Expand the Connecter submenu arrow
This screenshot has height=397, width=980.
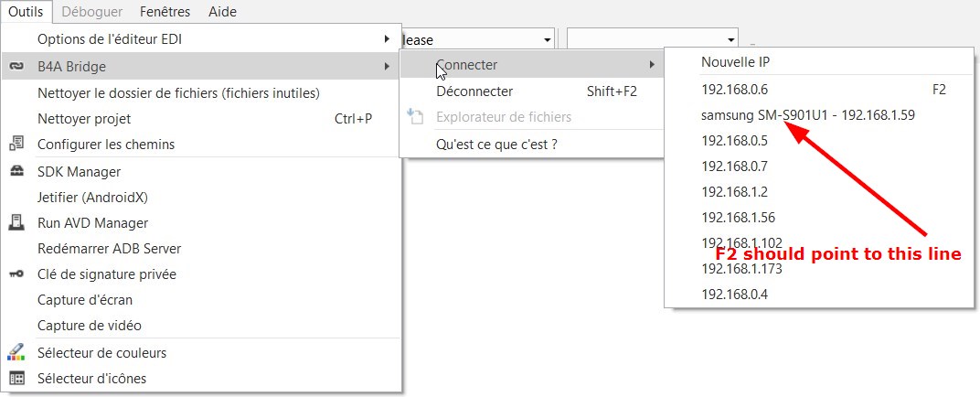pyautogui.click(x=651, y=65)
